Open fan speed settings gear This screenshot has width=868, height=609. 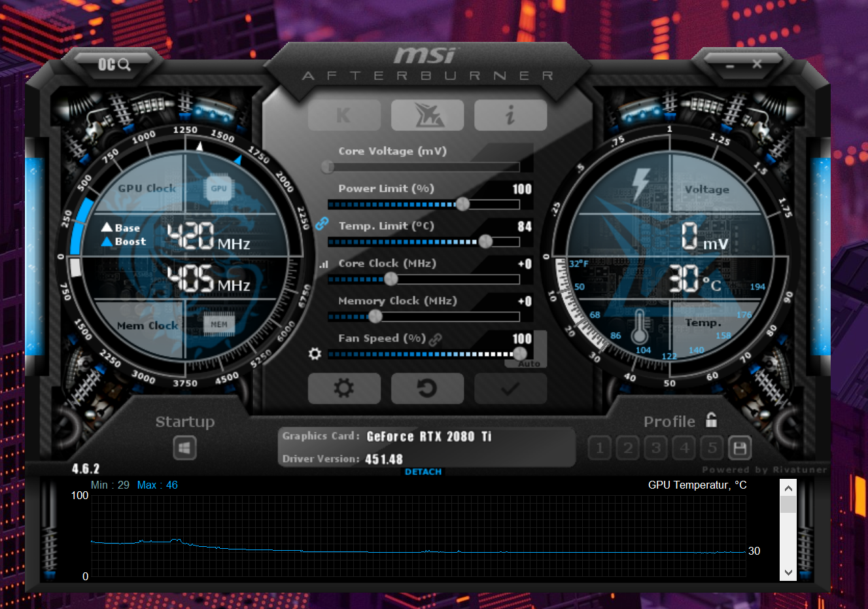coord(315,354)
